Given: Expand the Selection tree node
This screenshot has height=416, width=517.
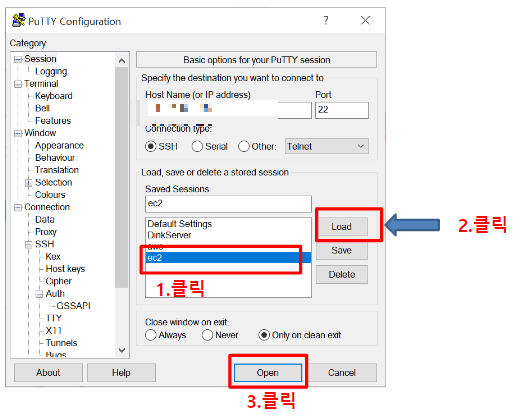Looking at the screenshot, I should [x=28, y=183].
